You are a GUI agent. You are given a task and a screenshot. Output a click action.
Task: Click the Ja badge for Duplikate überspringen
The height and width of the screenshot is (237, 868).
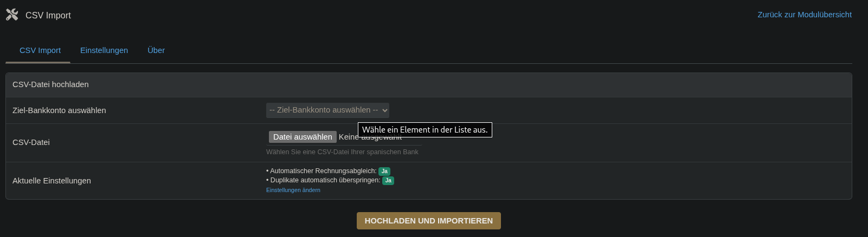coord(388,181)
